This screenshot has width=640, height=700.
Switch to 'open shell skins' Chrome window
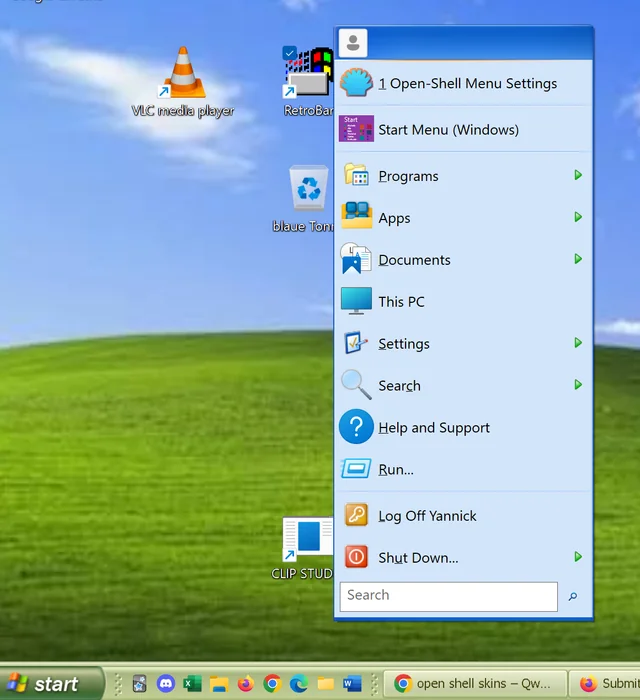(x=475, y=683)
